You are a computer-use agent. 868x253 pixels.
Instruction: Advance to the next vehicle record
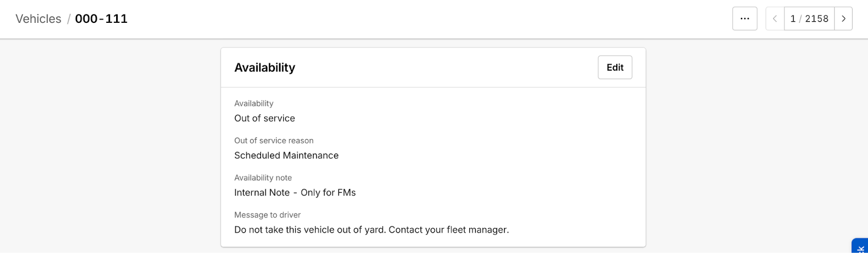[843, 18]
